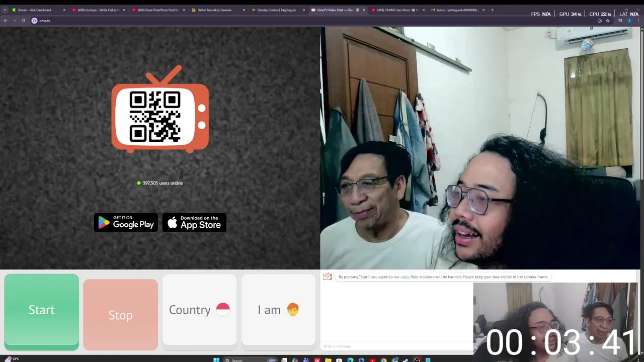Click the taskbar Search box
This screenshot has height=362, width=644.
click(251, 359)
